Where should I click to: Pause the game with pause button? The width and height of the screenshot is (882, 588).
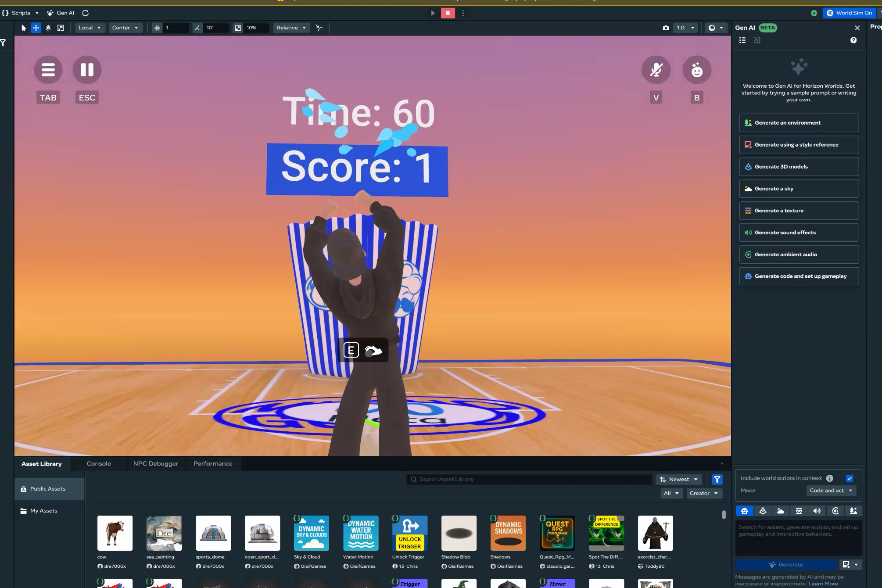(87, 70)
